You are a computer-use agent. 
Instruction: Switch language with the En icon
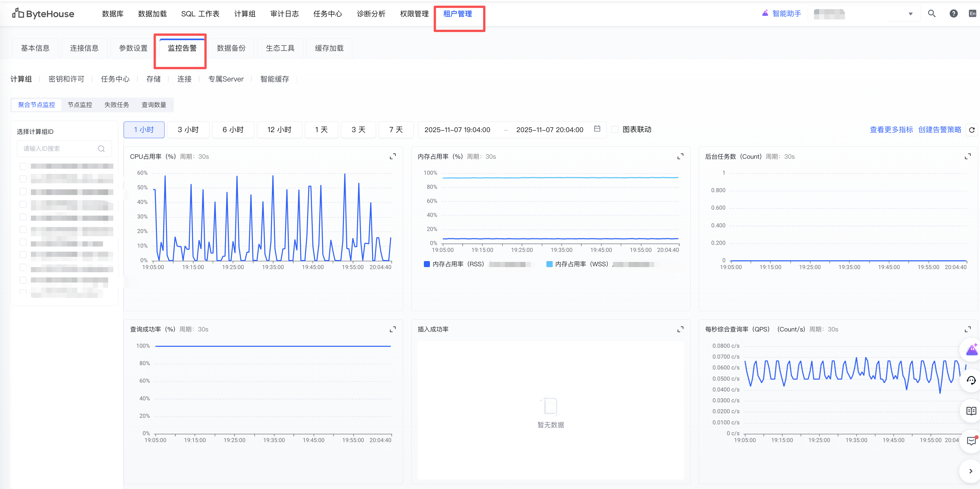[972, 14]
